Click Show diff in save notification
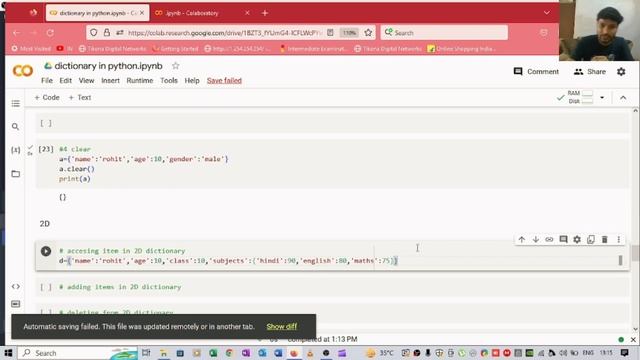This screenshot has width=640, height=360. coord(282,327)
